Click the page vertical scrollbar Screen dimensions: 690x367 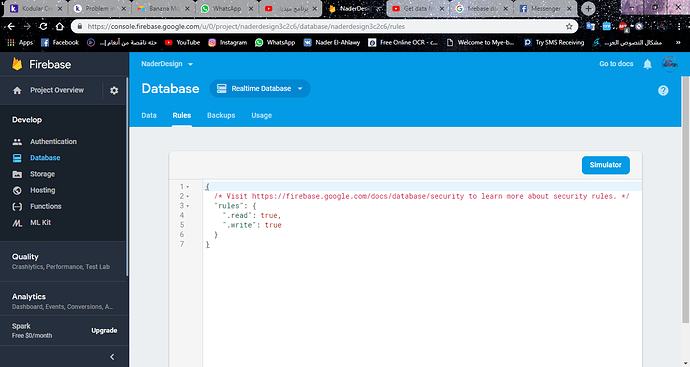[685, 200]
